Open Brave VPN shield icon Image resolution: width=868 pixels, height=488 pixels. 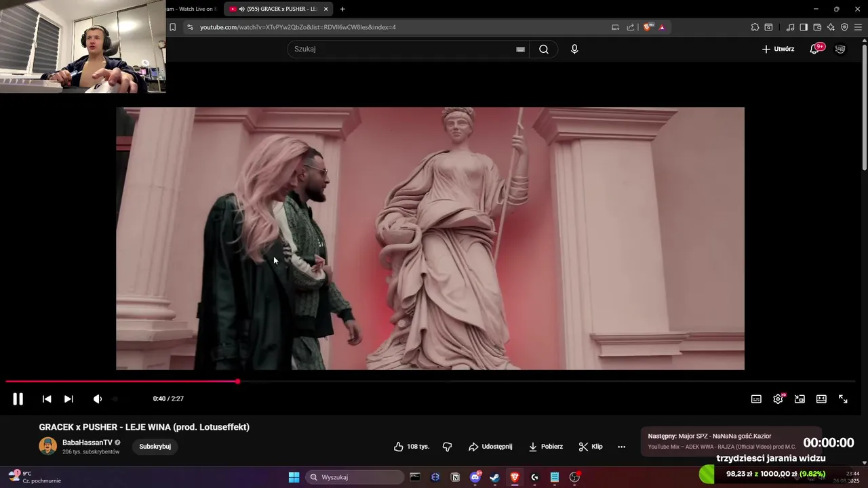pyautogui.click(x=844, y=27)
